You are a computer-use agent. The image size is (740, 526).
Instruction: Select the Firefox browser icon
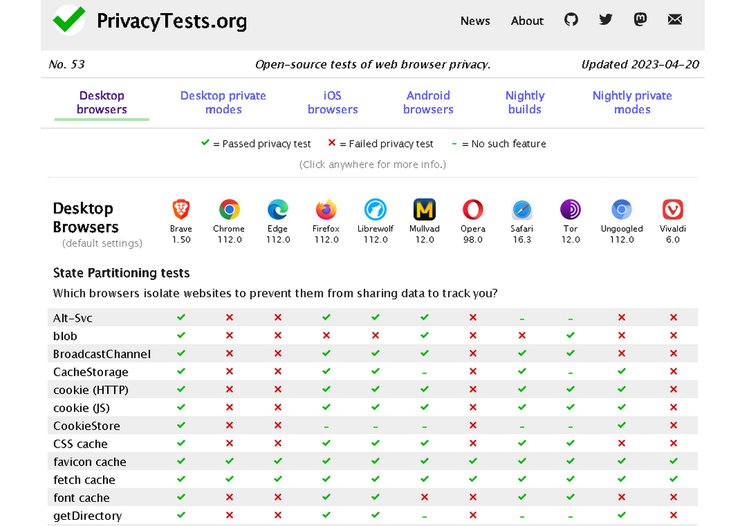pos(326,210)
